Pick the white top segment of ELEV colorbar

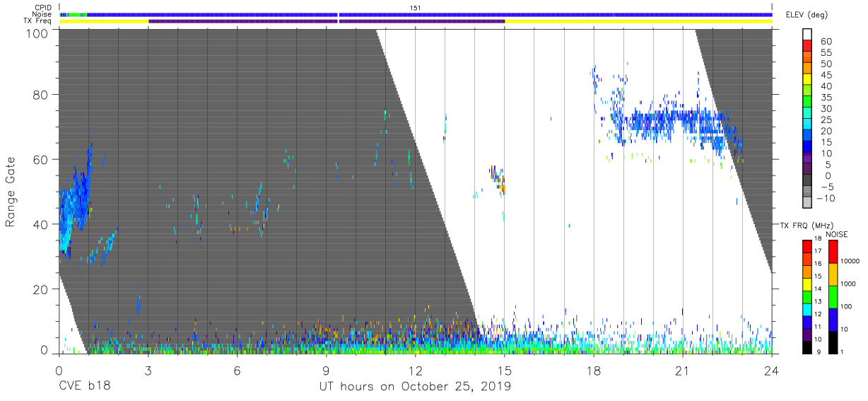(807, 34)
